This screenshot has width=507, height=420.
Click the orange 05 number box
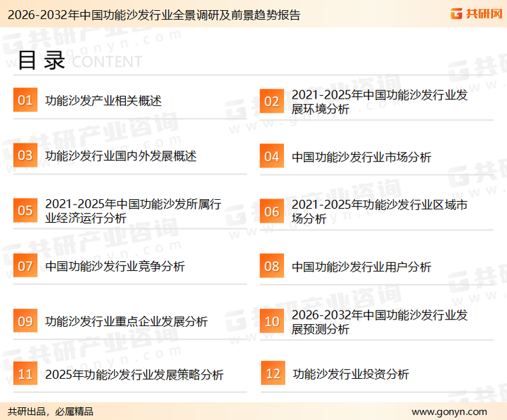pyautogui.click(x=25, y=210)
